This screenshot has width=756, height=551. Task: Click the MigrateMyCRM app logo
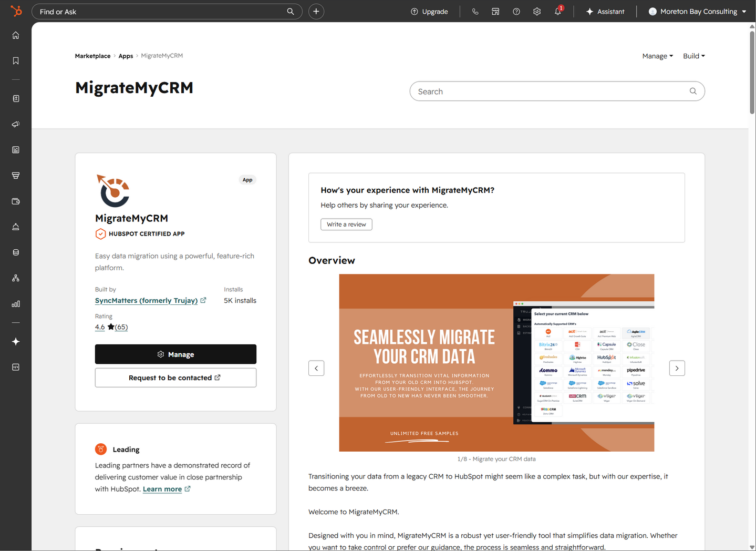click(113, 190)
